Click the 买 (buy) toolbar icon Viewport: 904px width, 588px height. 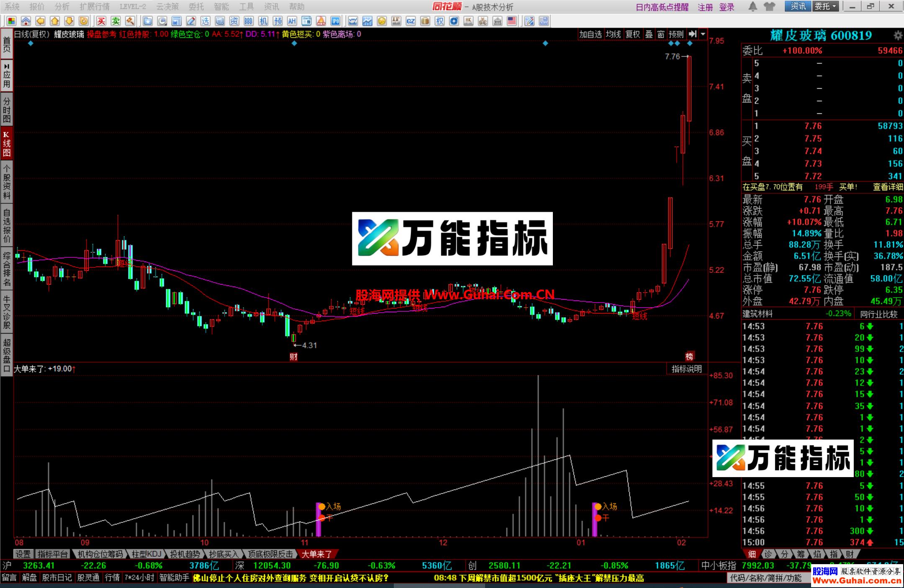coord(102,21)
